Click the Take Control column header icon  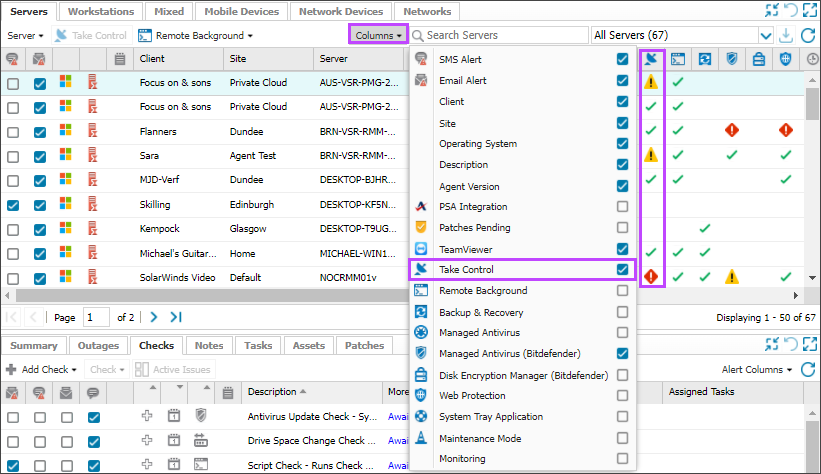pyautogui.click(x=651, y=59)
